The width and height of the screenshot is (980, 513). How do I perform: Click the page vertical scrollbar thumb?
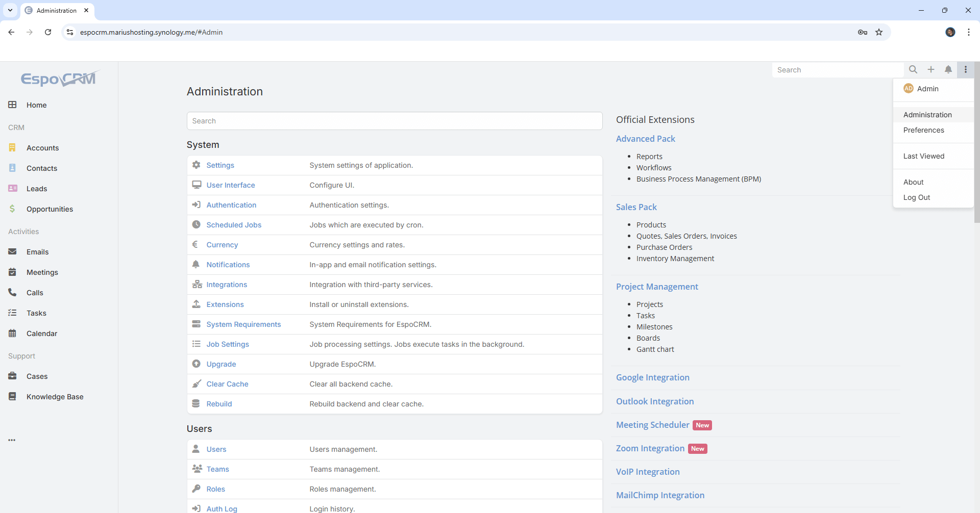point(977,143)
